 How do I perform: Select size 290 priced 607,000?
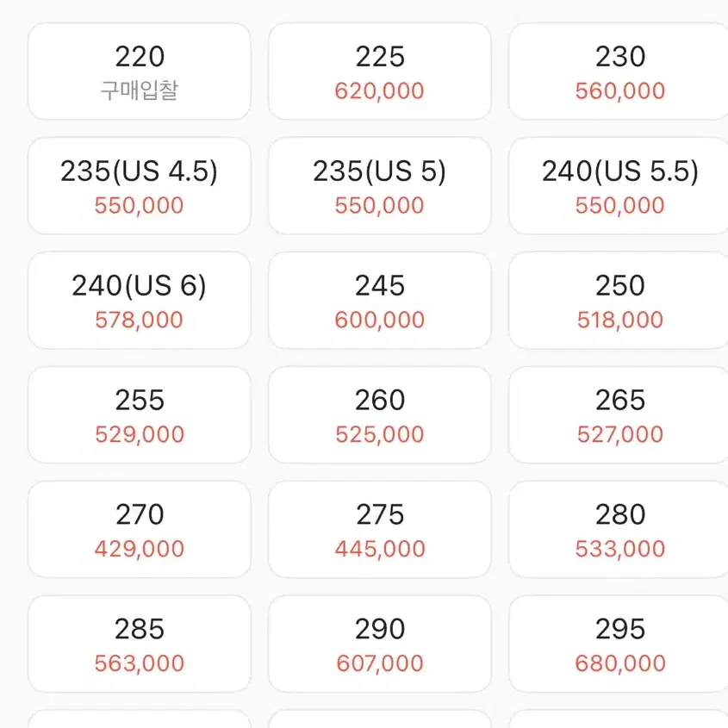(380, 644)
